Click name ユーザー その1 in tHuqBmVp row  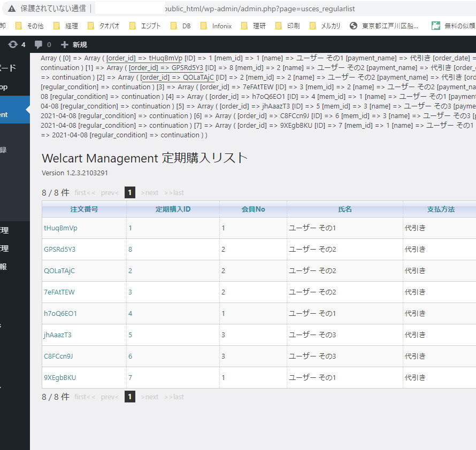(312, 228)
